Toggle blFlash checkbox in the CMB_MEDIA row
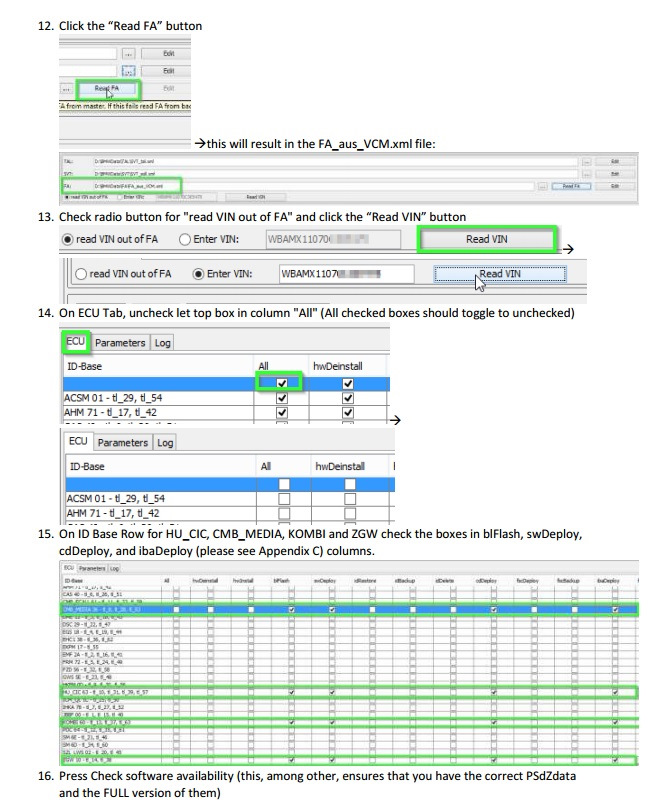Image resolution: width=648 pixels, height=811 pixels. click(291, 610)
